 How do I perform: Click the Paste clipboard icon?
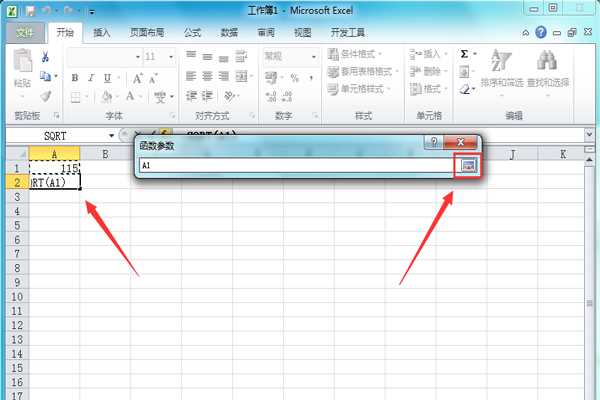(x=23, y=60)
